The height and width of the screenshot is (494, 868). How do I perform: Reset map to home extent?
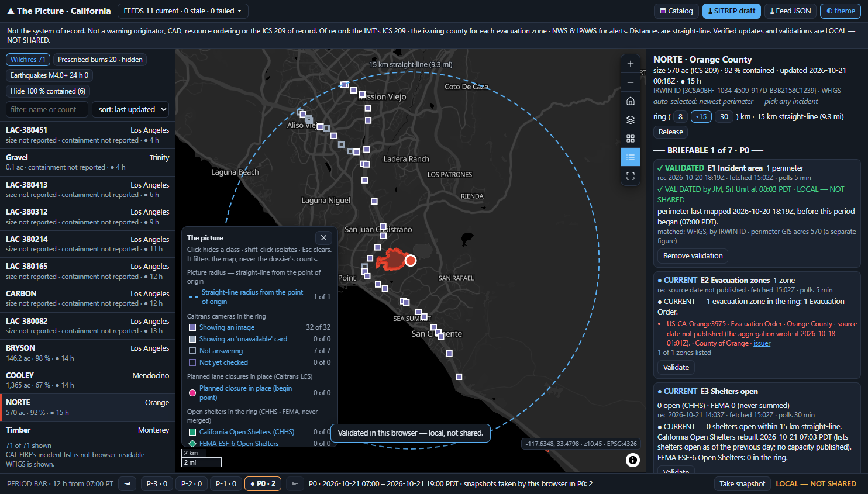630,101
